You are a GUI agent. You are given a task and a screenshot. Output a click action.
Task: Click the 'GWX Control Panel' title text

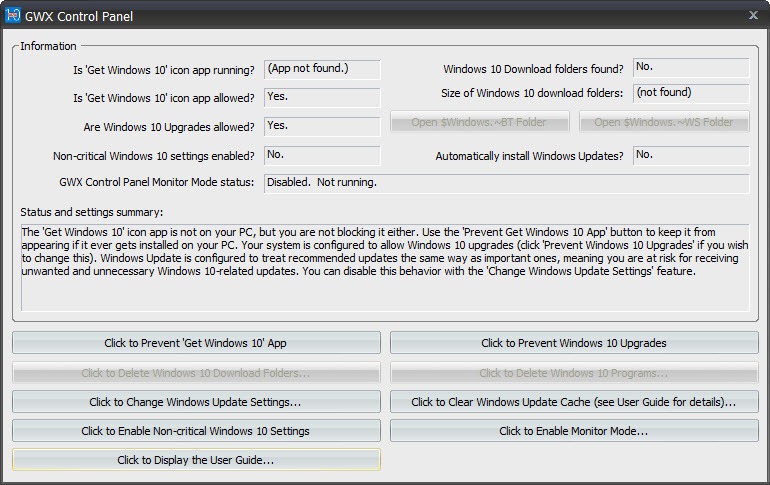pos(79,16)
